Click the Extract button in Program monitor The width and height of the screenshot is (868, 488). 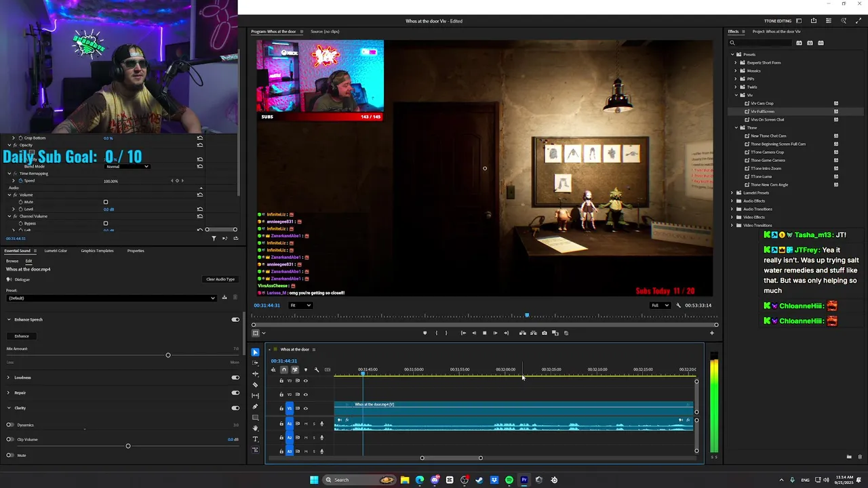click(x=533, y=333)
